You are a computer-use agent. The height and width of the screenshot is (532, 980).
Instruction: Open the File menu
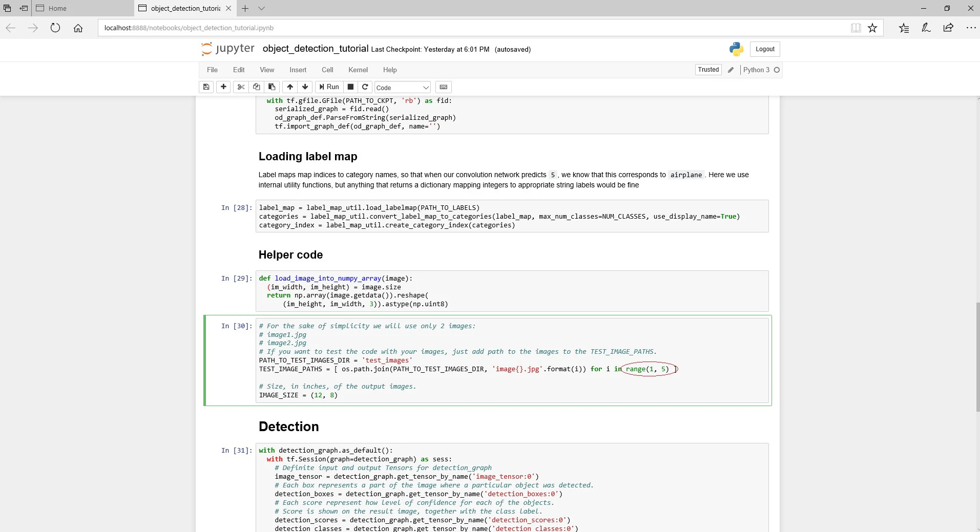212,70
